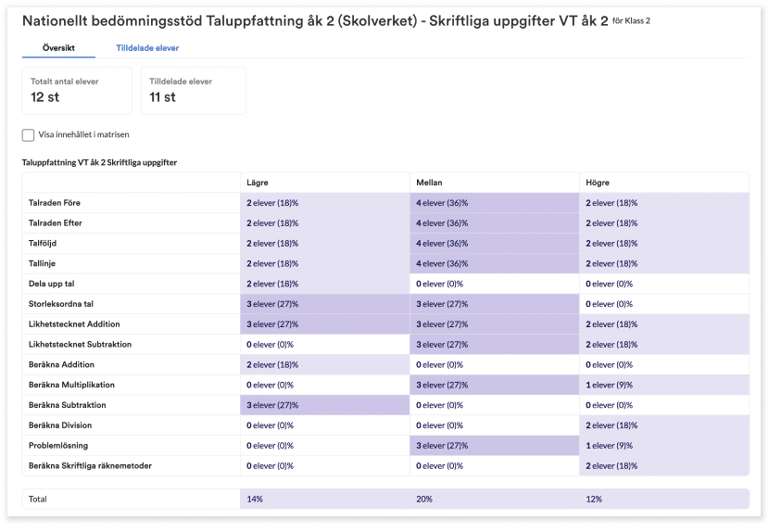Select the Översikt tab
Viewport: 769px width, 532px height.
pos(58,47)
